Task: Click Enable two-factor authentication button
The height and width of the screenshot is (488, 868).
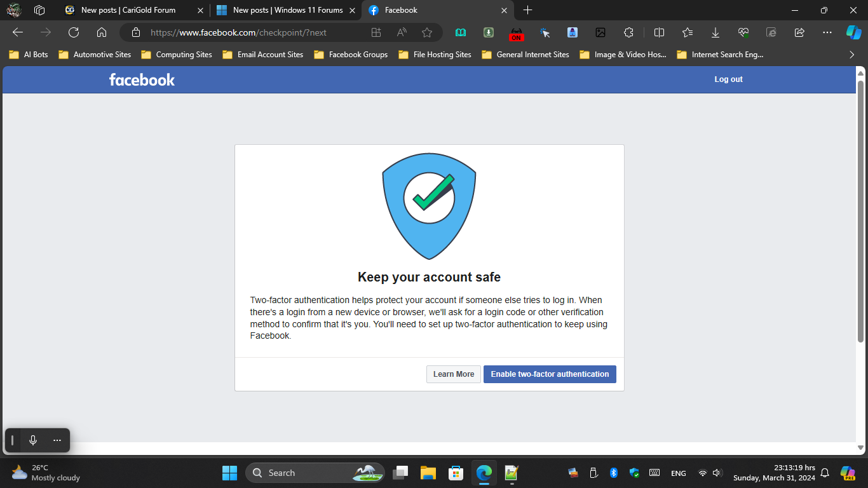Action: [550, 374]
